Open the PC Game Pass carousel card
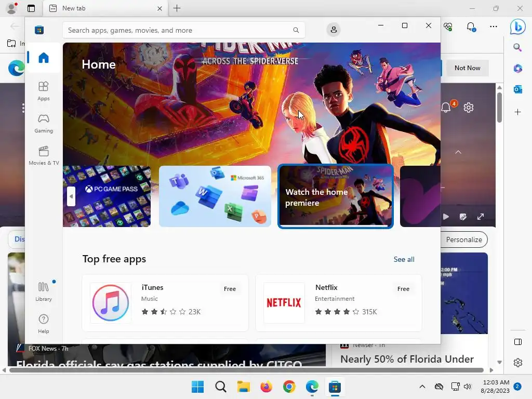 107,196
